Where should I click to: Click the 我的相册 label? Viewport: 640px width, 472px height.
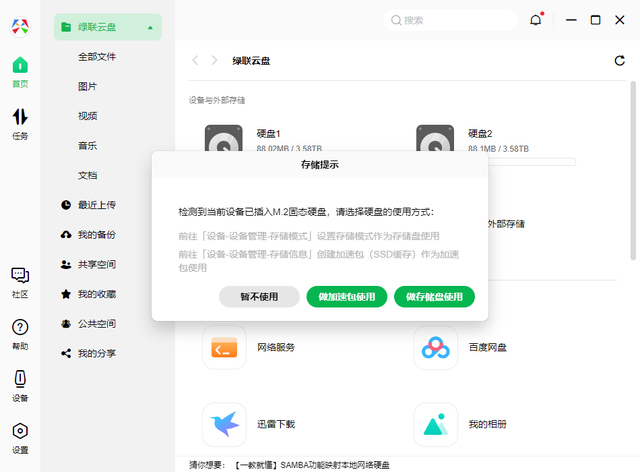pyautogui.click(x=487, y=424)
